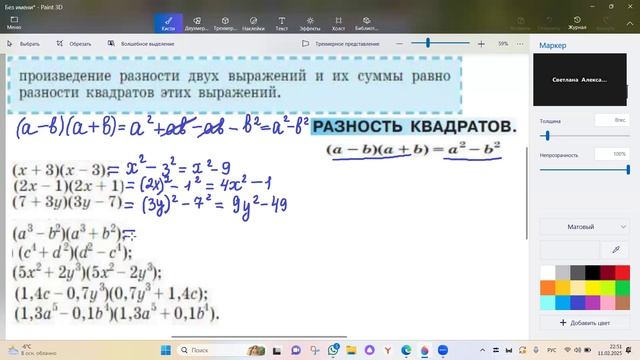Screen dimensions: 640x360
Task: Open the Меню button
Action: (14, 23)
